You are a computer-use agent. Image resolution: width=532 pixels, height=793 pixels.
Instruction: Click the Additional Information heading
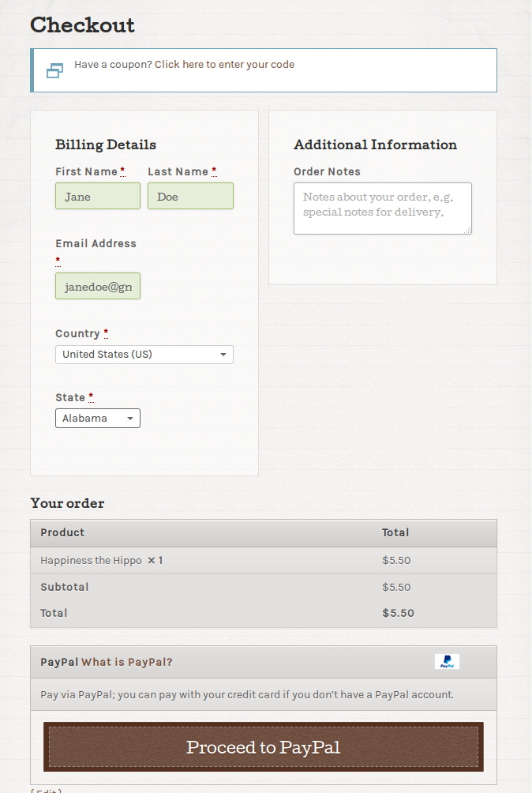(x=376, y=145)
